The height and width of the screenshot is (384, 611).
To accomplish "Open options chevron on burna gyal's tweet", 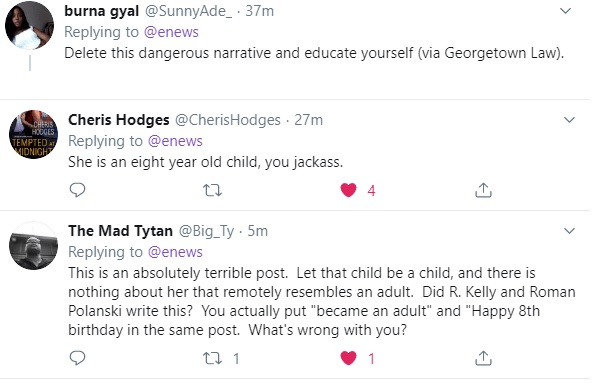I will pyautogui.click(x=565, y=11).
